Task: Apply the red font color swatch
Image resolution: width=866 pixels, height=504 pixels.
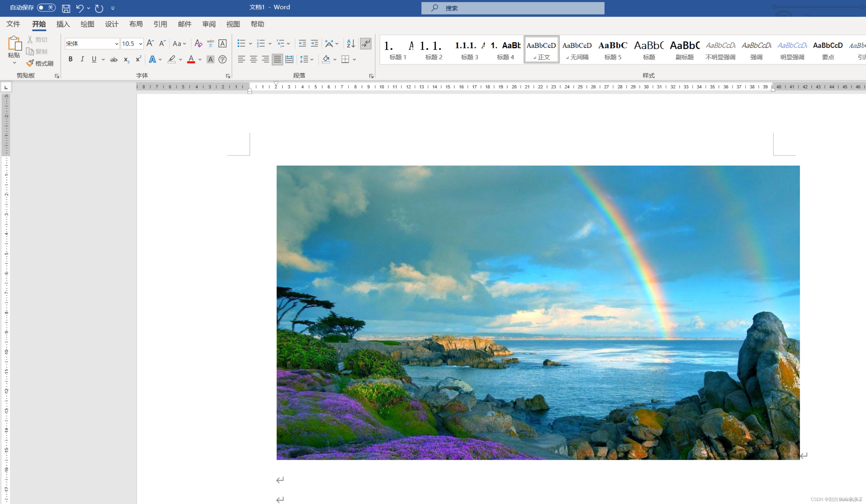Action: pos(191,60)
